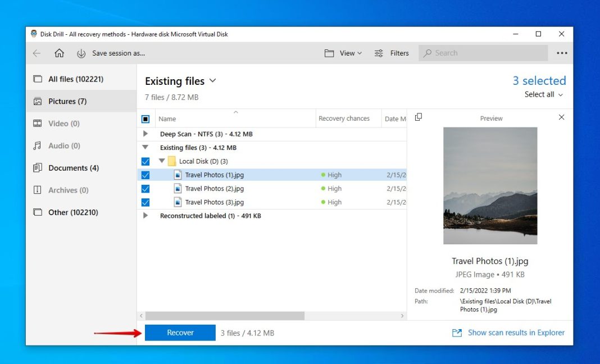This screenshot has height=364, width=600.
Task: Click the All files sidebar icon
Action: [x=38, y=79]
